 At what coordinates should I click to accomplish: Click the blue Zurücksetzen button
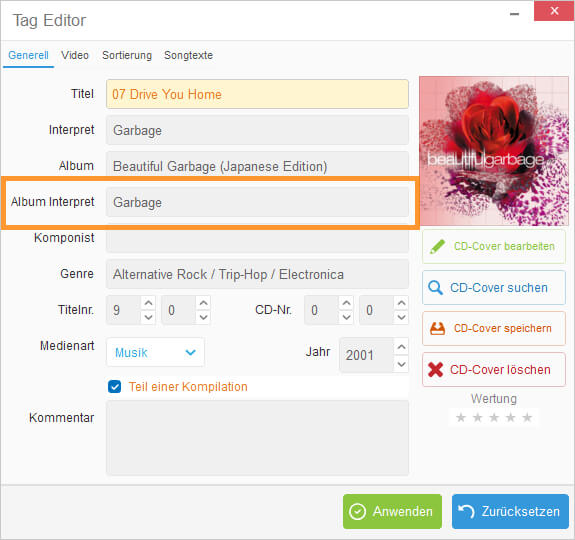pyautogui.click(x=510, y=511)
